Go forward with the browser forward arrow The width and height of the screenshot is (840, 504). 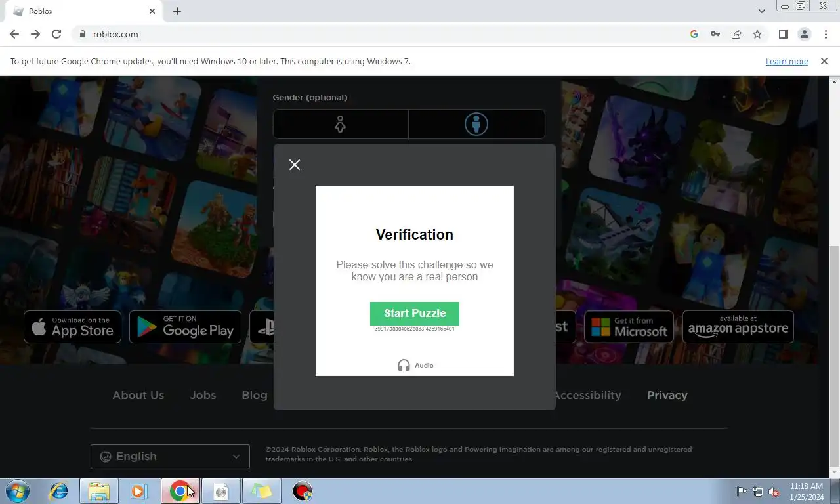[x=35, y=34]
